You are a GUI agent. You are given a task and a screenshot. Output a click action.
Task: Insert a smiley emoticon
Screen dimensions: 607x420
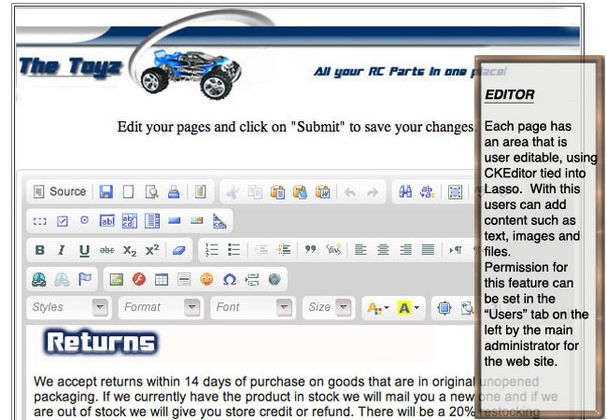tap(206, 279)
